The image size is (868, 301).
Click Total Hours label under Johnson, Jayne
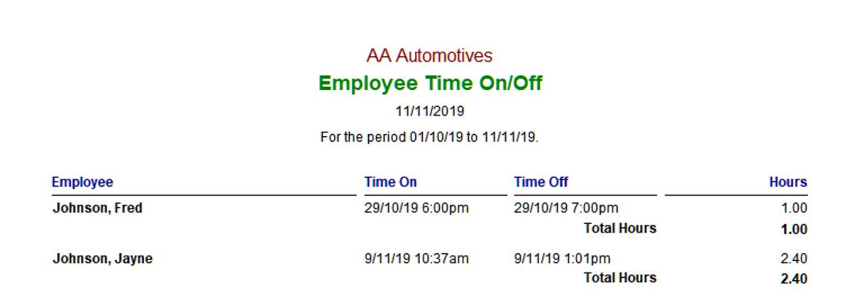tap(620, 278)
